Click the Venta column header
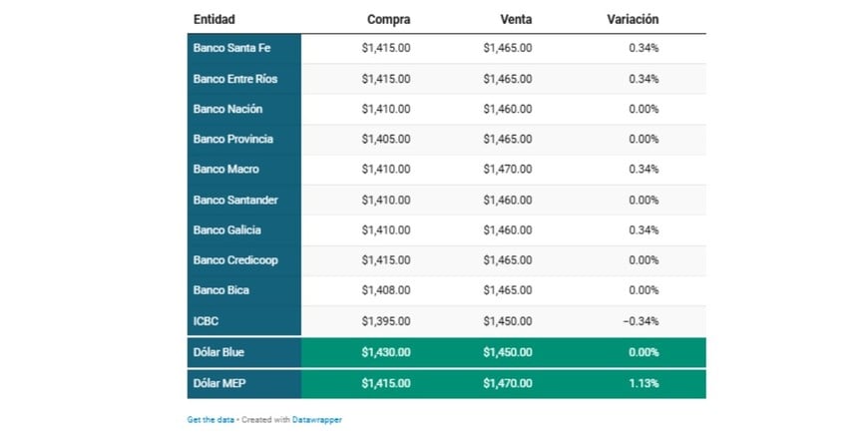 pos(514,19)
